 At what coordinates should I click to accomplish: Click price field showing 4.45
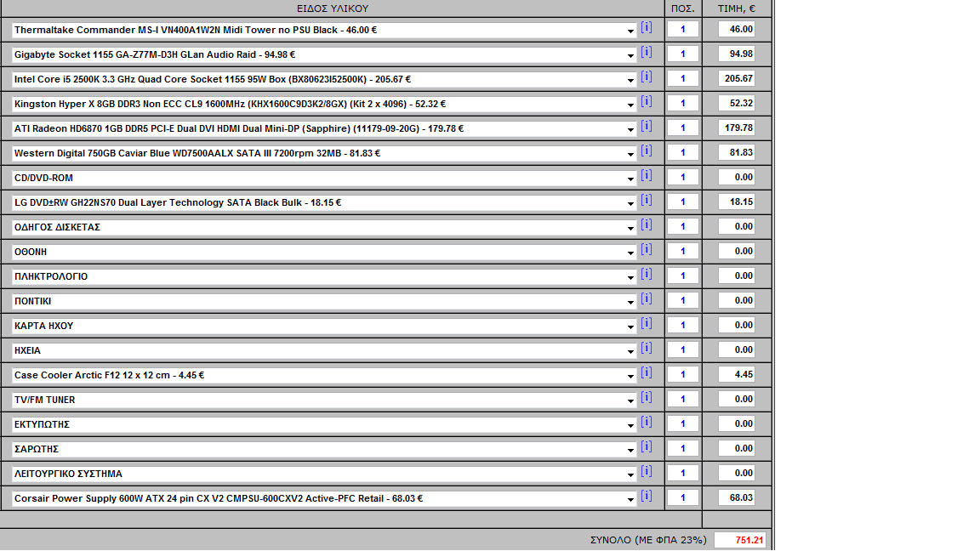click(x=736, y=375)
